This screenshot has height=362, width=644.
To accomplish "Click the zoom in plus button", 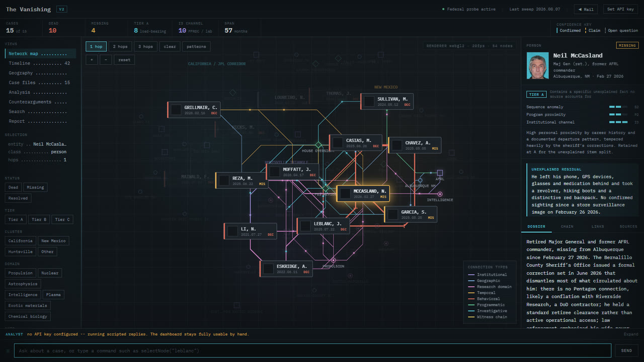I will [92, 59].
